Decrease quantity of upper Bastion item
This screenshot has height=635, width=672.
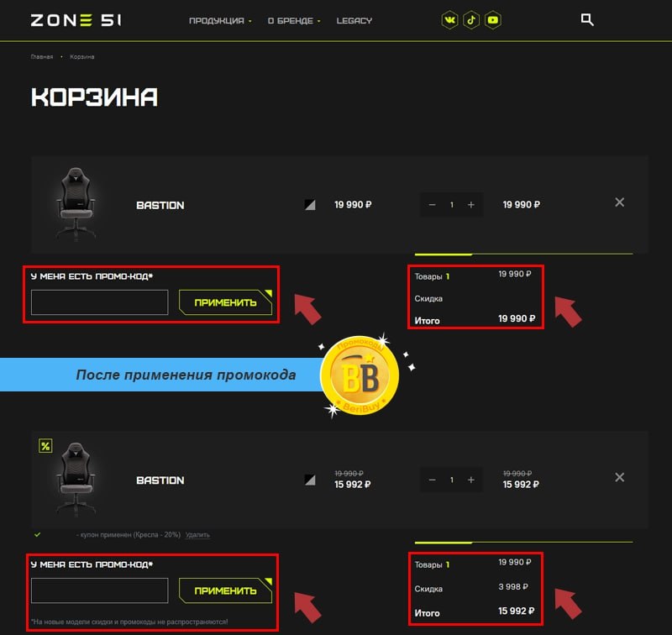pyautogui.click(x=432, y=205)
